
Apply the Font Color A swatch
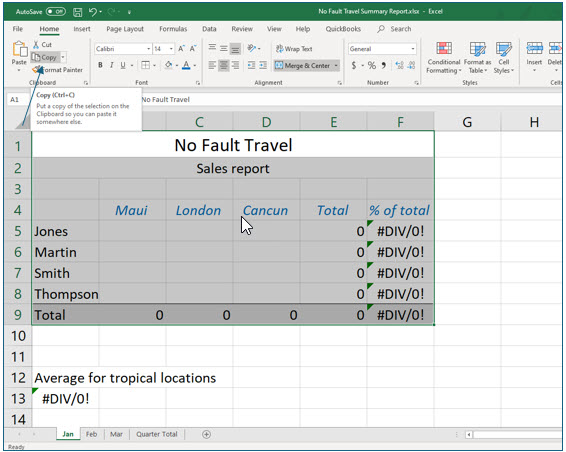(x=186, y=65)
